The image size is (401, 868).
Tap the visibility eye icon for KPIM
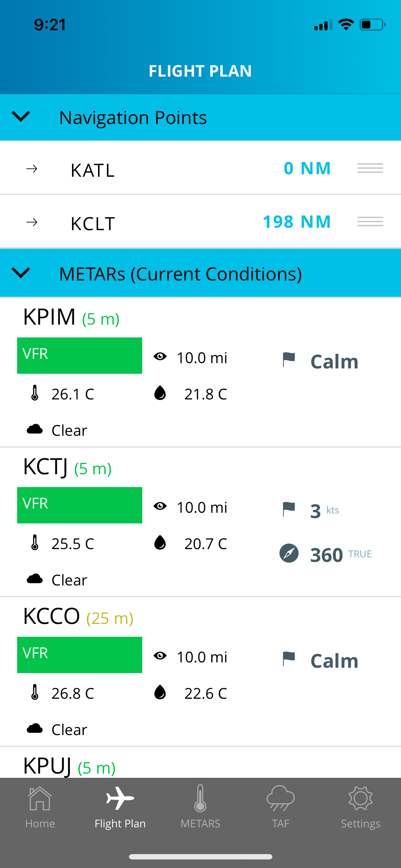(160, 356)
